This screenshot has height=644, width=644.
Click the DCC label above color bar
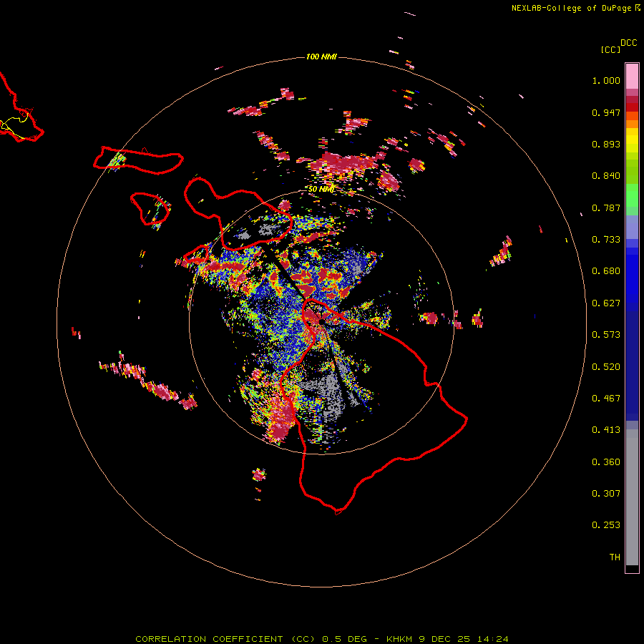(x=629, y=43)
